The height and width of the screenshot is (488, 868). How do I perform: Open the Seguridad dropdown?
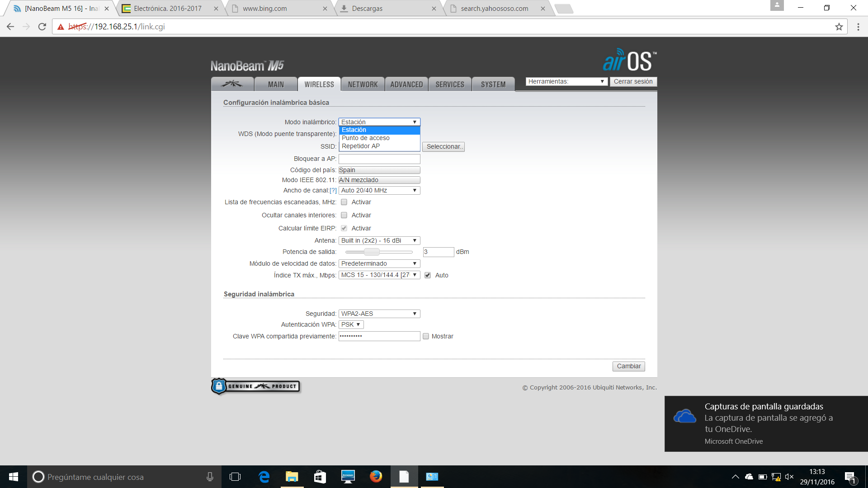[x=379, y=314]
